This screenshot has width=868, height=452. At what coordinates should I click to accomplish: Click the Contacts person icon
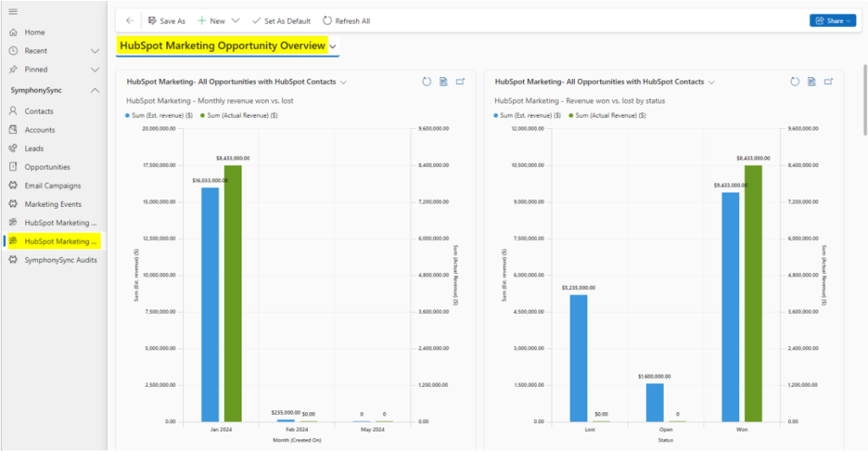pos(14,111)
